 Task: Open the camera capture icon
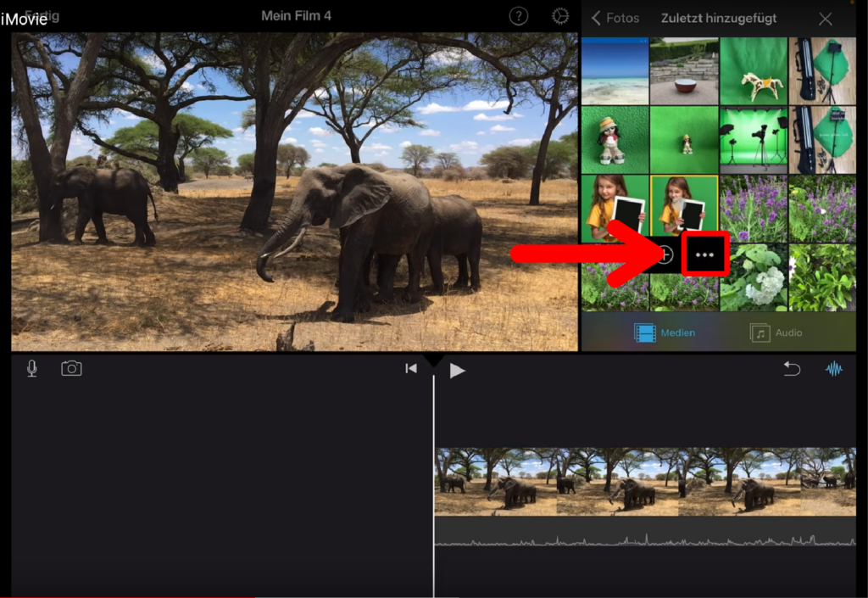click(71, 369)
